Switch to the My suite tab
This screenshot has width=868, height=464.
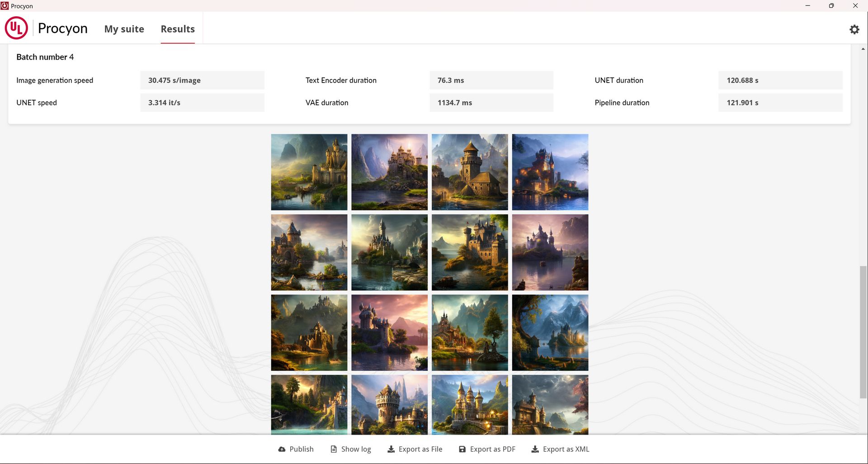pos(124,29)
